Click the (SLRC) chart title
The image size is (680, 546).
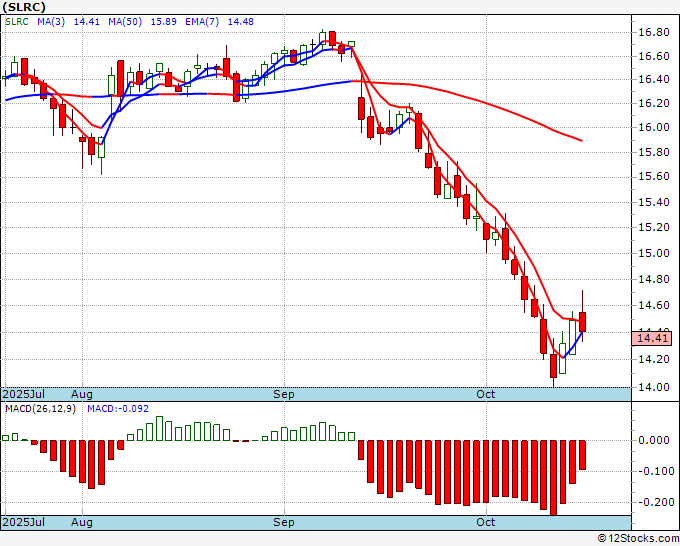tap(24, 7)
